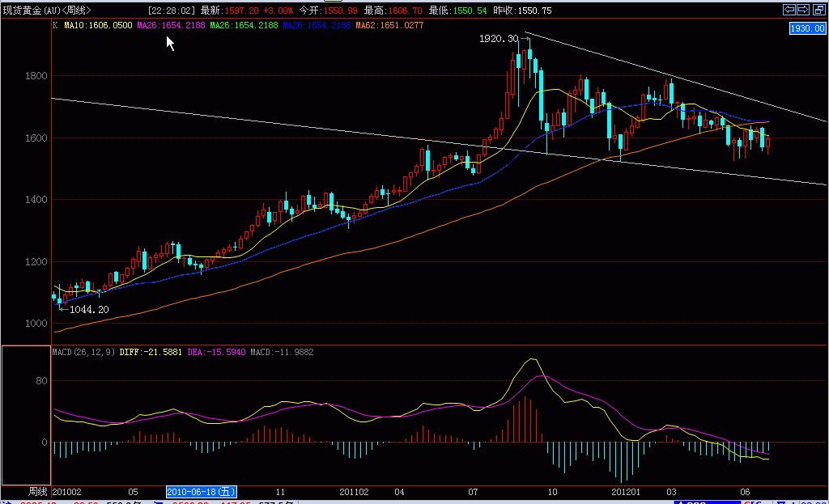Select the blue MA26:1654.2188 label
The height and width of the screenshot is (504, 829).
click(317, 25)
